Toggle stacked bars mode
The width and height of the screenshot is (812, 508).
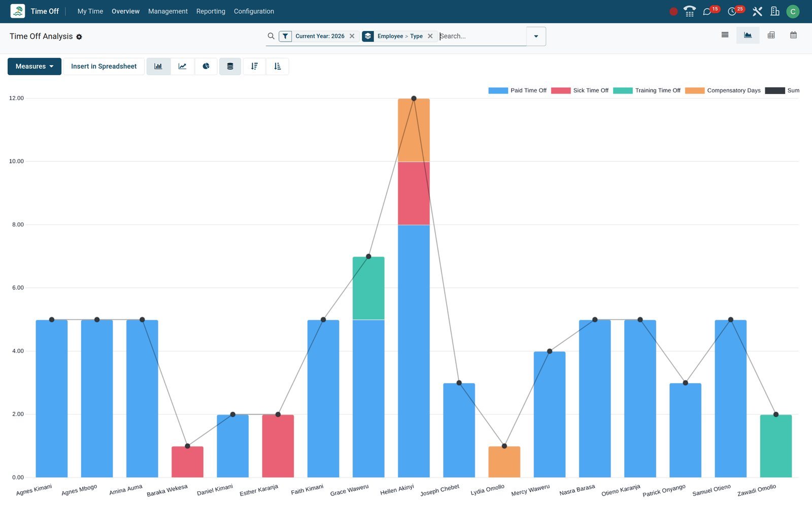230,66
